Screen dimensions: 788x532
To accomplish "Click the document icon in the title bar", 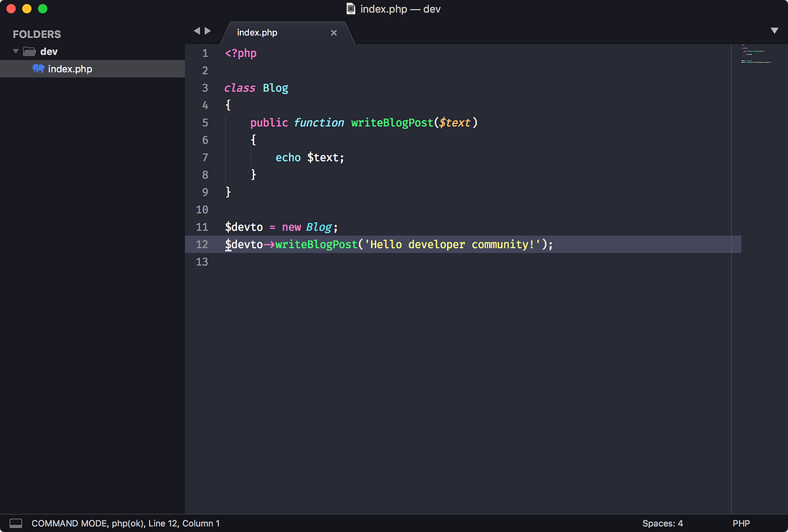I will click(x=351, y=9).
